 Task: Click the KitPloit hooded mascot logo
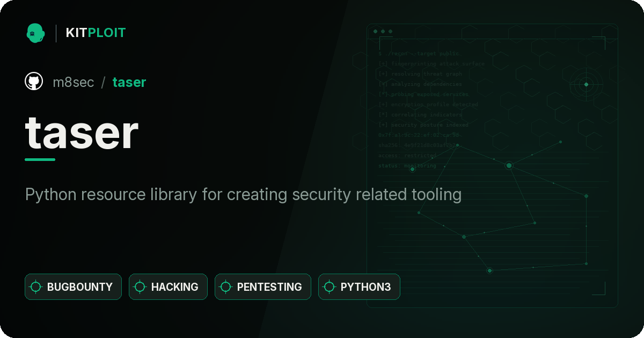pos(35,33)
